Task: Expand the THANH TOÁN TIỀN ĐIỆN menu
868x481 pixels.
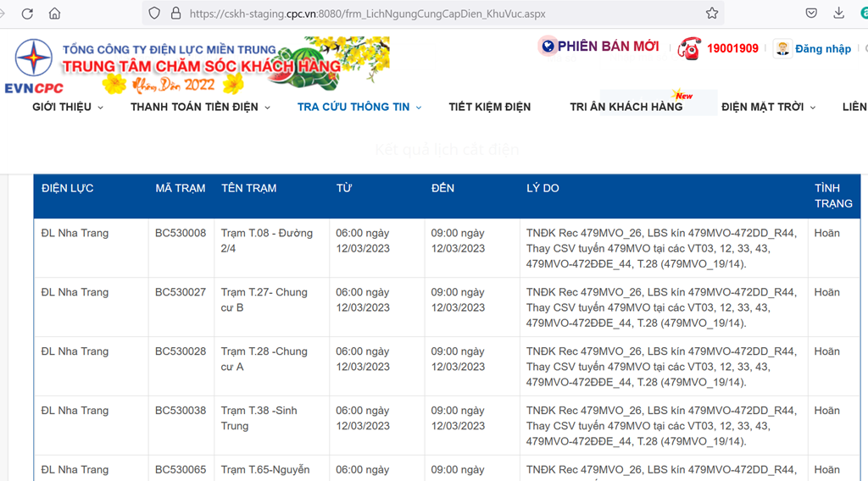Action: pos(200,107)
